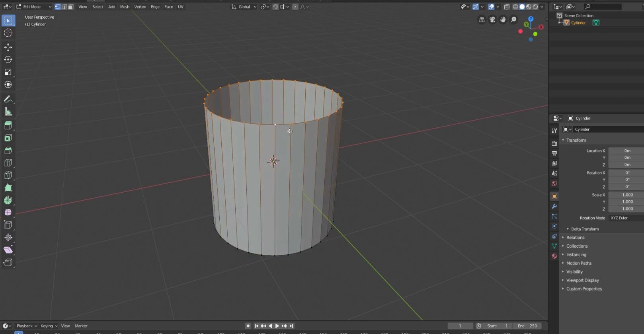
Task: Open the Vertex menu
Action: (140, 7)
